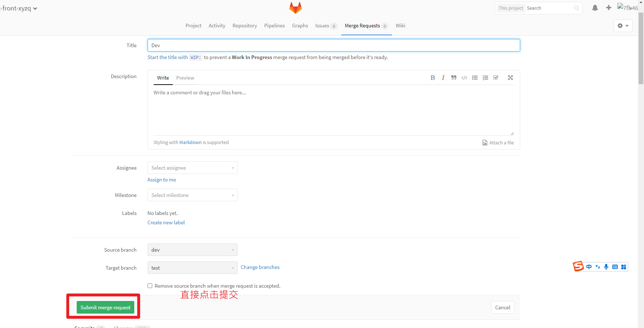Apply bold formatting in the description editor
644x328 pixels.
click(x=432, y=77)
